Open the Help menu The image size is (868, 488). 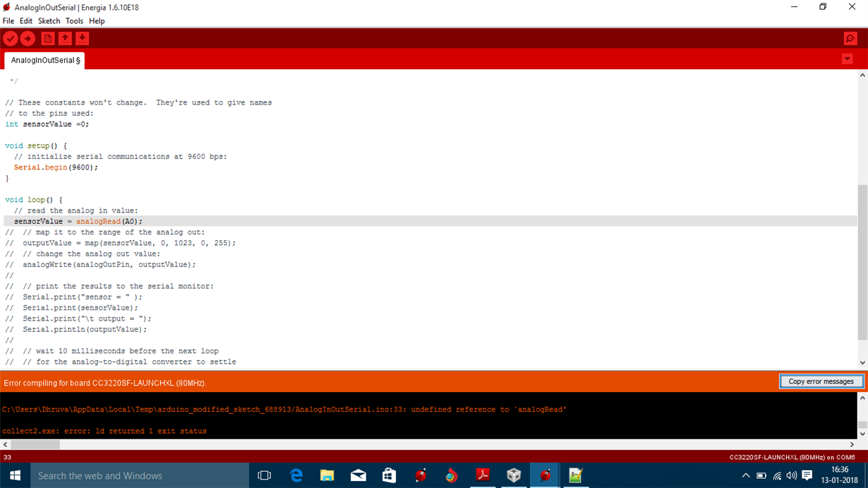[x=97, y=21]
